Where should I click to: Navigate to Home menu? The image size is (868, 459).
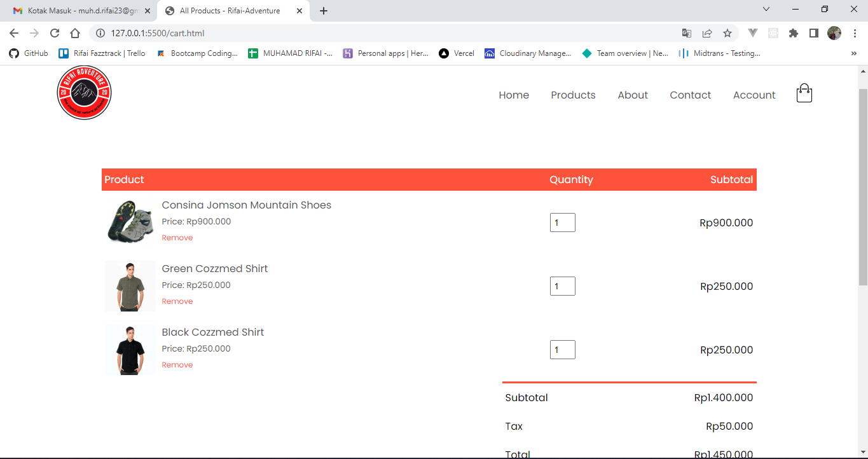(514, 95)
